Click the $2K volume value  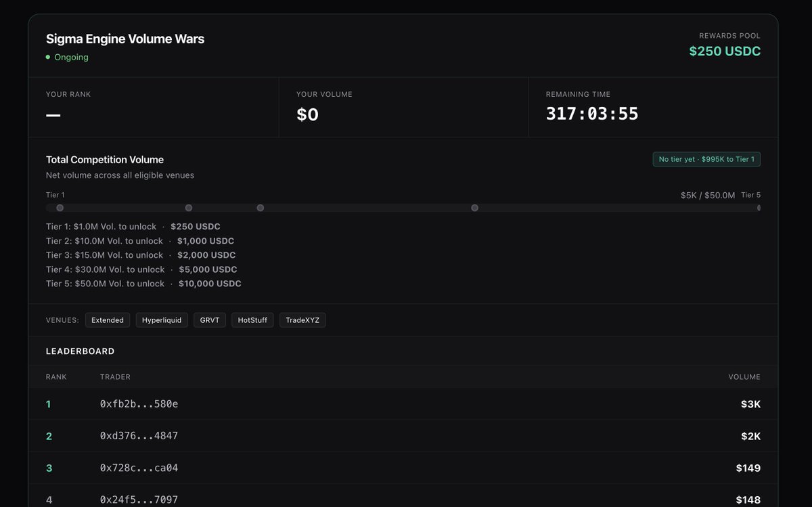pyautogui.click(x=750, y=436)
